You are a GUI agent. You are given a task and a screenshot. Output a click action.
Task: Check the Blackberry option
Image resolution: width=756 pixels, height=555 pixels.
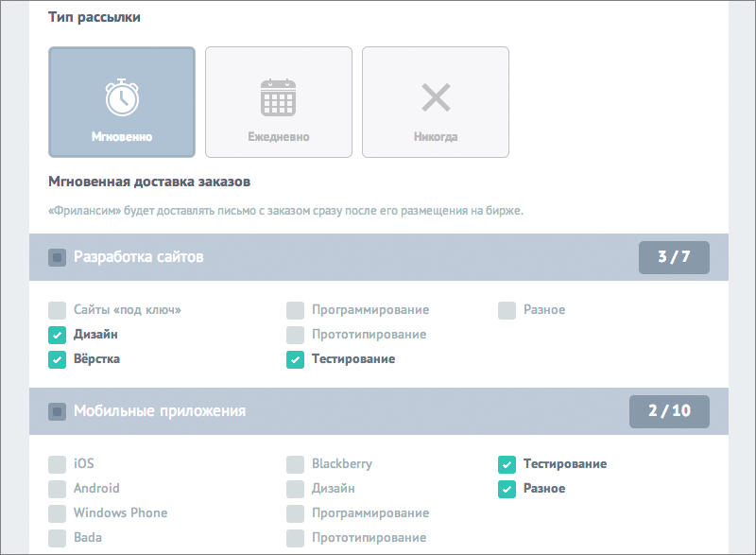[295, 464]
